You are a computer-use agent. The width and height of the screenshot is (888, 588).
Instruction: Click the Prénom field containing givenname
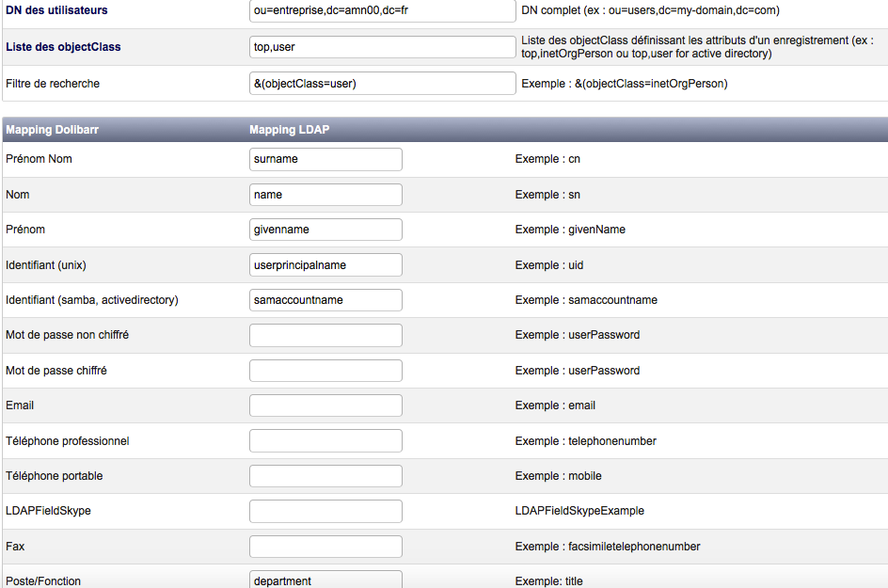(x=325, y=230)
